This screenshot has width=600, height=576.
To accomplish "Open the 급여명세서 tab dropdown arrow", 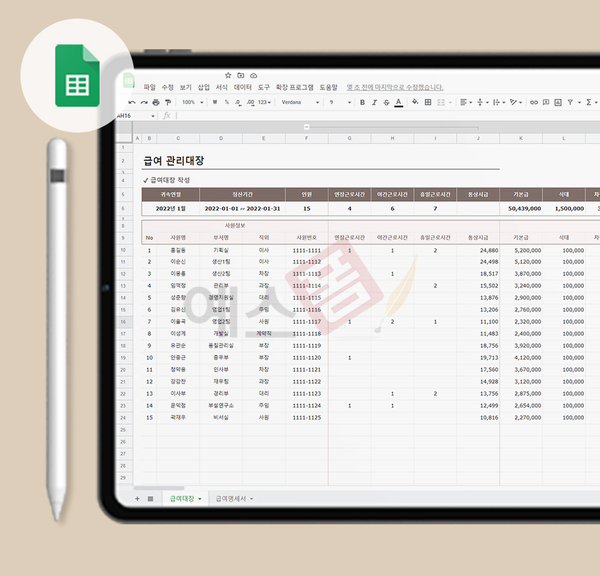I will coord(251,499).
